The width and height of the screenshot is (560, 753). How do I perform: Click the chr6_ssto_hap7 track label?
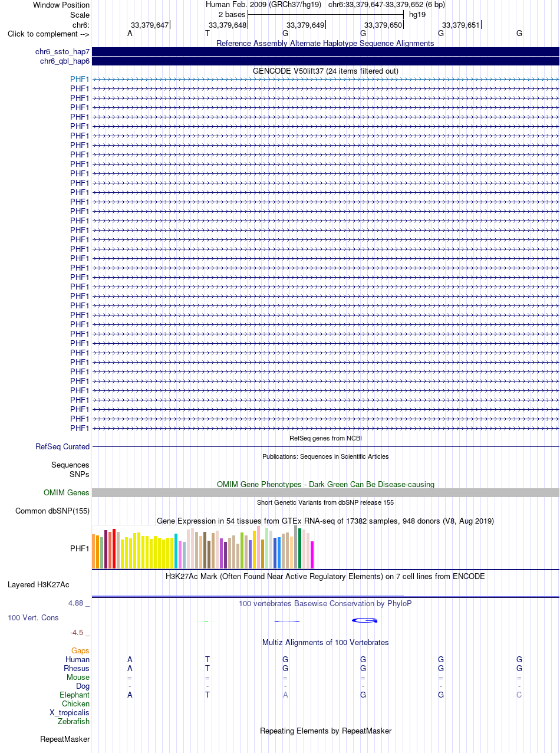point(62,52)
